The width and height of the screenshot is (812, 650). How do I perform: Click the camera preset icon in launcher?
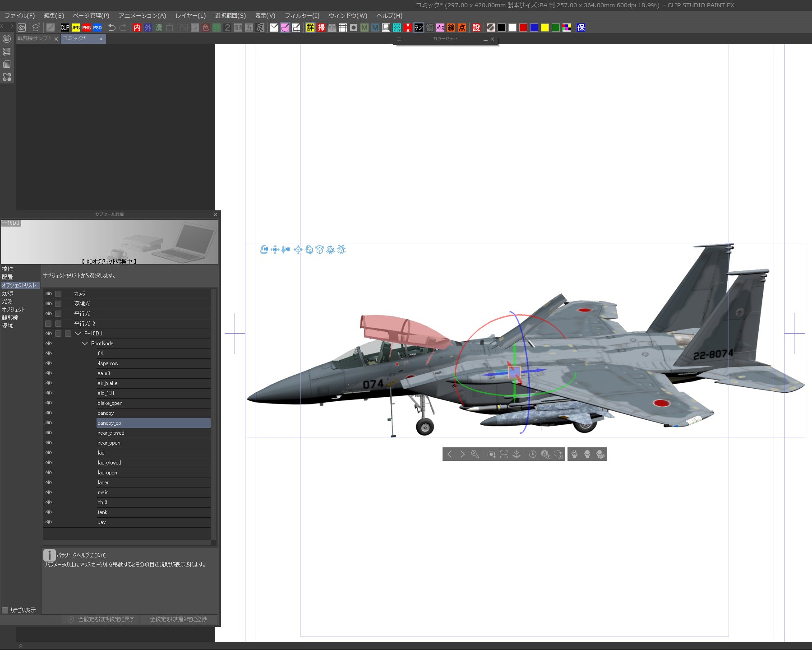tap(491, 454)
